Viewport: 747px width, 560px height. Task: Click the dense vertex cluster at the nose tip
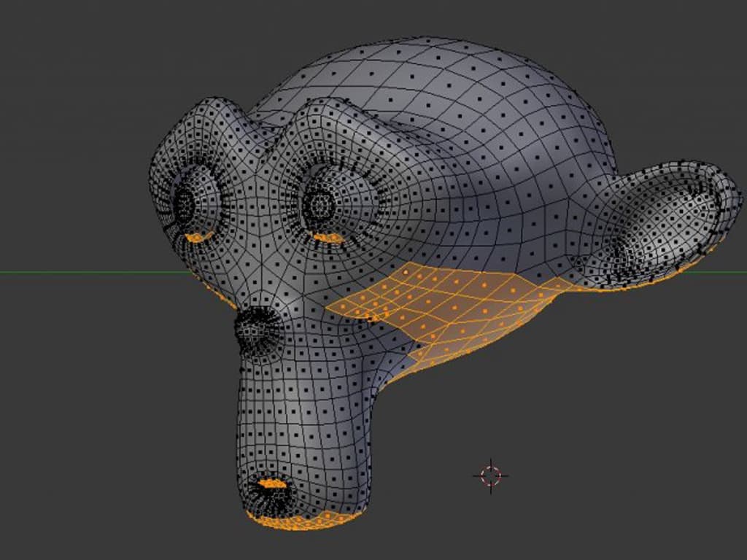coord(258,327)
